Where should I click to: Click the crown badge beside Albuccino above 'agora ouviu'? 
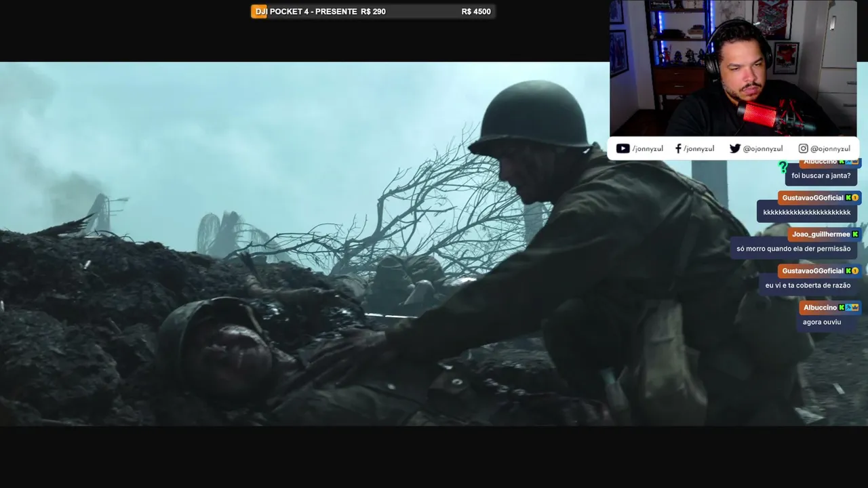coord(855,308)
